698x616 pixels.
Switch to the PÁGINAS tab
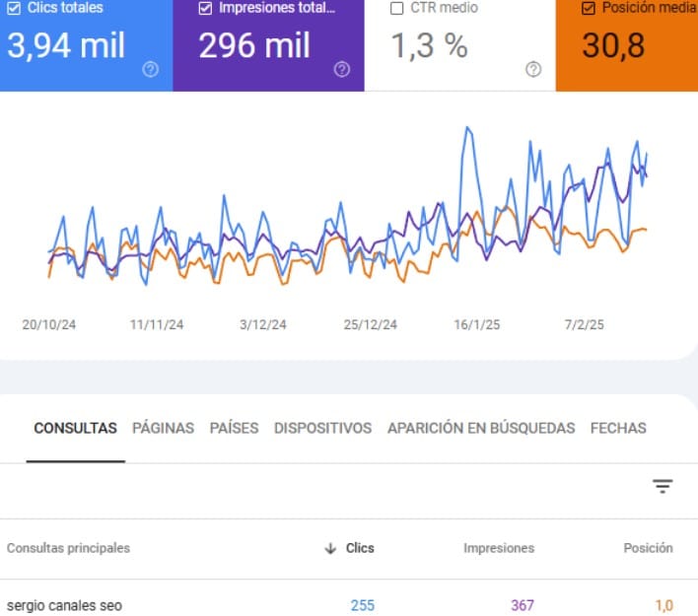coord(163,428)
